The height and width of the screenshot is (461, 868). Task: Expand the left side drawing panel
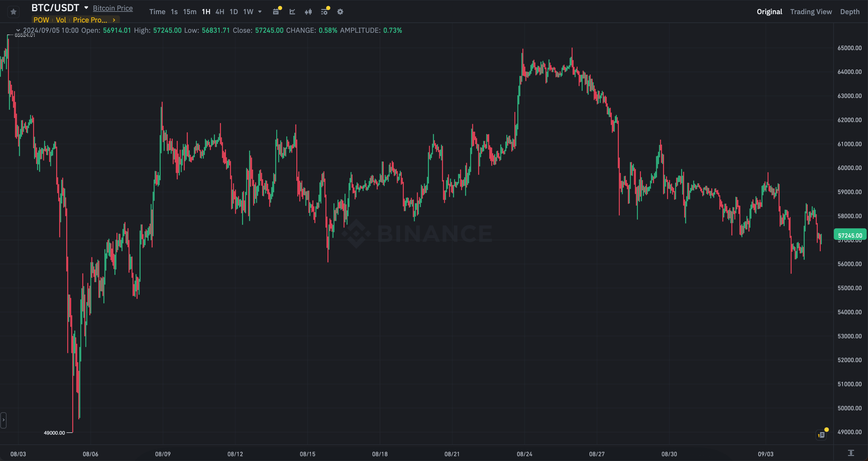click(3, 420)
